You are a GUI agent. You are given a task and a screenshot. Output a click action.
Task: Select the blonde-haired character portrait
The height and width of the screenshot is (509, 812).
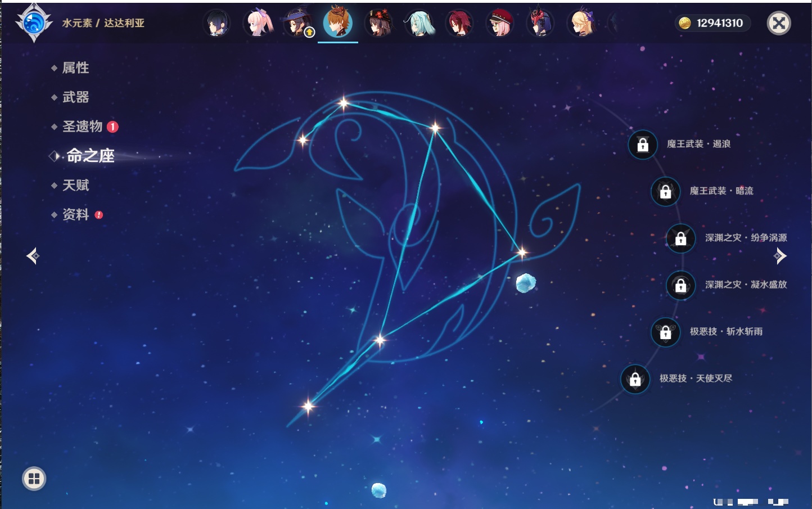[581, 23]
